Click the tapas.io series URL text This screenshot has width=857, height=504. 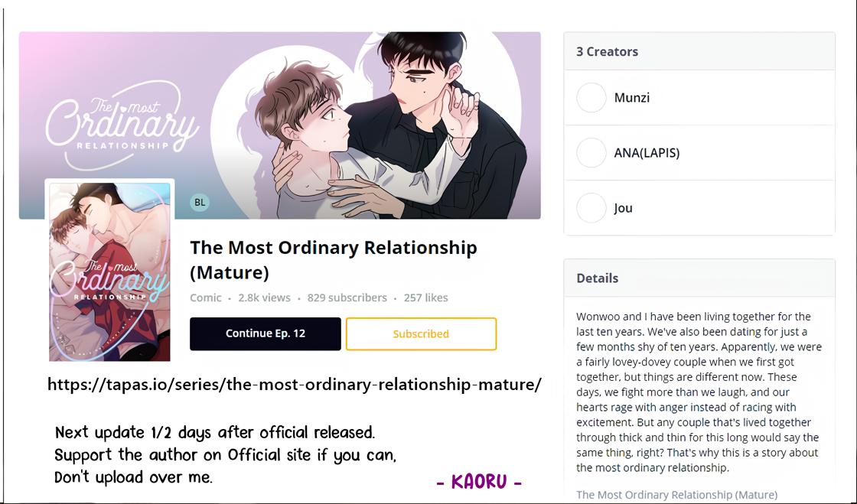[295, 385]
